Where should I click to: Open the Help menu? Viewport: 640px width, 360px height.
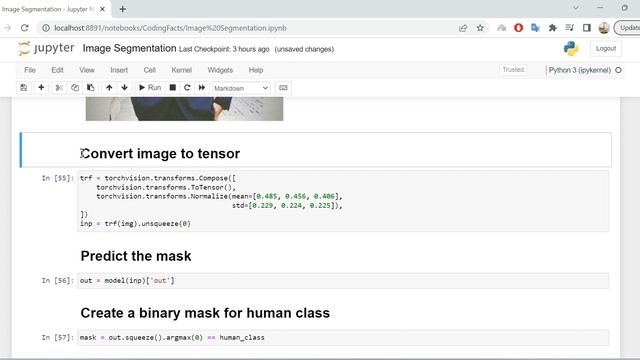tap(256, 70)
